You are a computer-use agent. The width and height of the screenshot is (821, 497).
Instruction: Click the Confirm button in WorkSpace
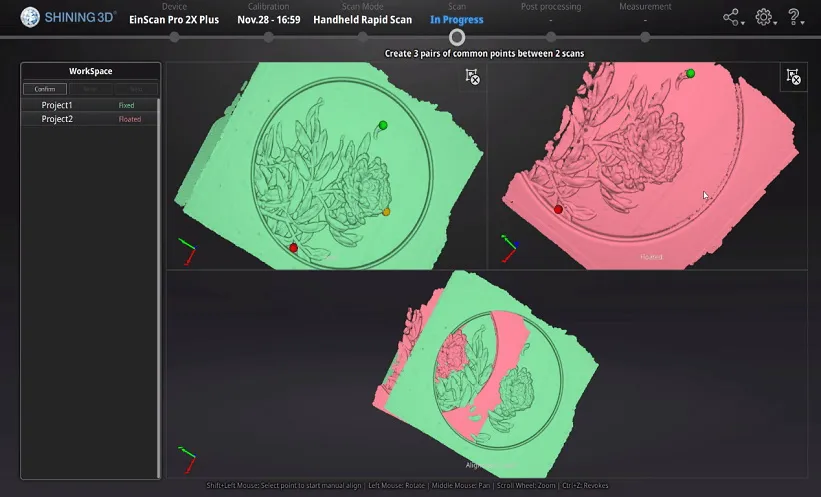click(x=44, y=89)
